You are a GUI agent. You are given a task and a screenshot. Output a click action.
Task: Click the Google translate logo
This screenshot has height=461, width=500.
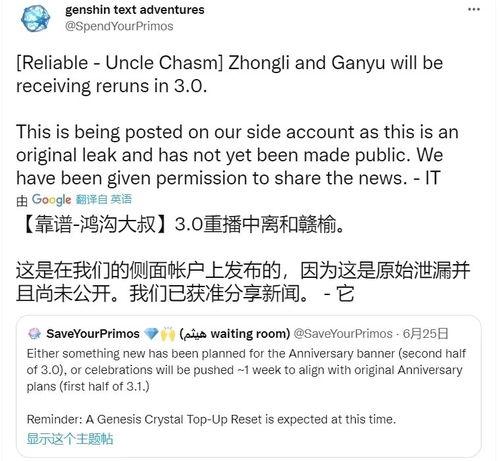(x=51, y=199)
